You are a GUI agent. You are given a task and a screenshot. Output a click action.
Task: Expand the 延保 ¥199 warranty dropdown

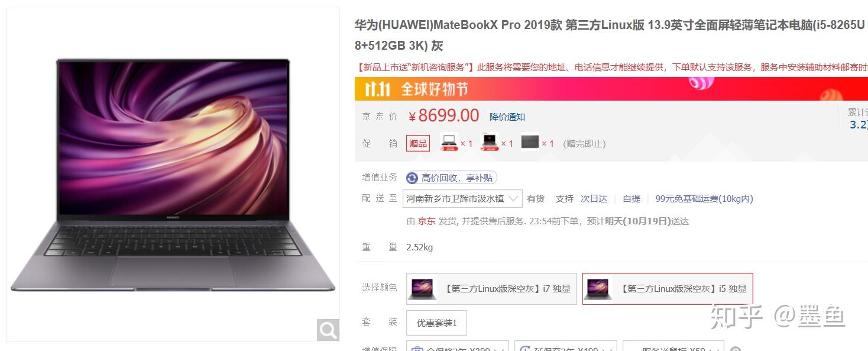[566, 348]
